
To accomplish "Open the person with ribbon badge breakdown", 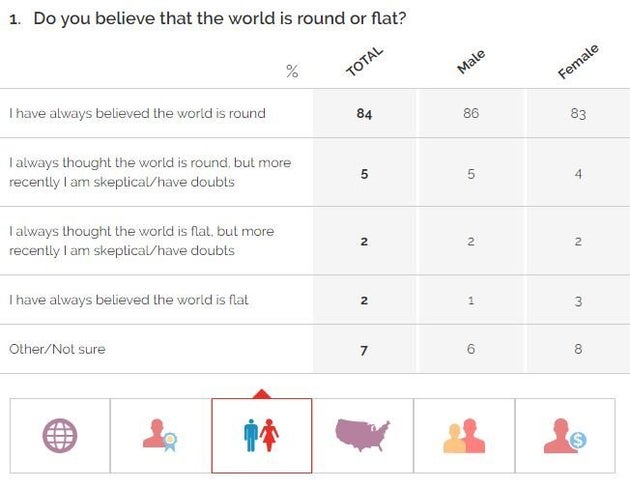I will coord(161,436).
